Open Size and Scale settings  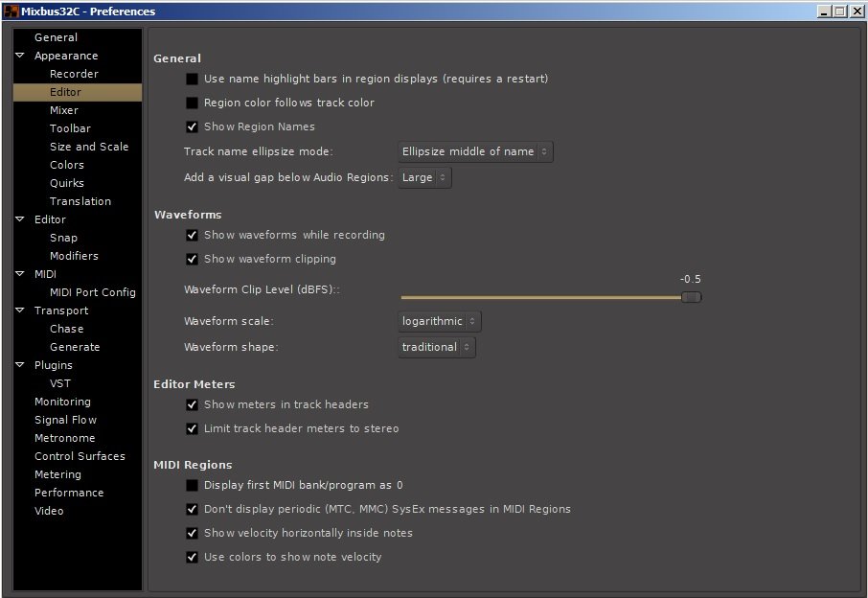click(x=88, y=147)
